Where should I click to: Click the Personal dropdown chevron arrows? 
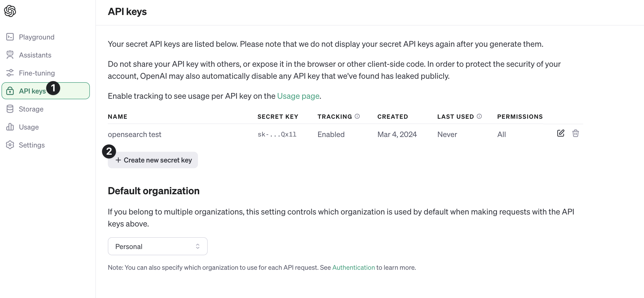coord(197,246)
